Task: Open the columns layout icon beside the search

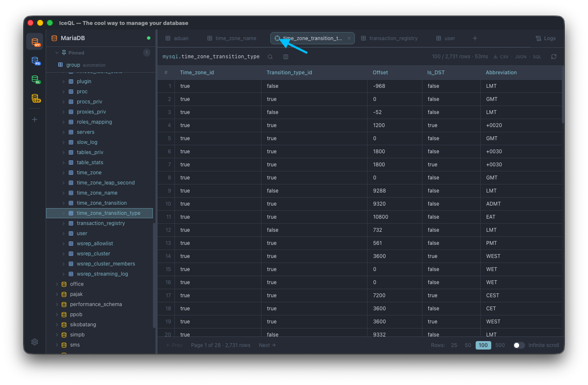Action: [x=286, y=57]
